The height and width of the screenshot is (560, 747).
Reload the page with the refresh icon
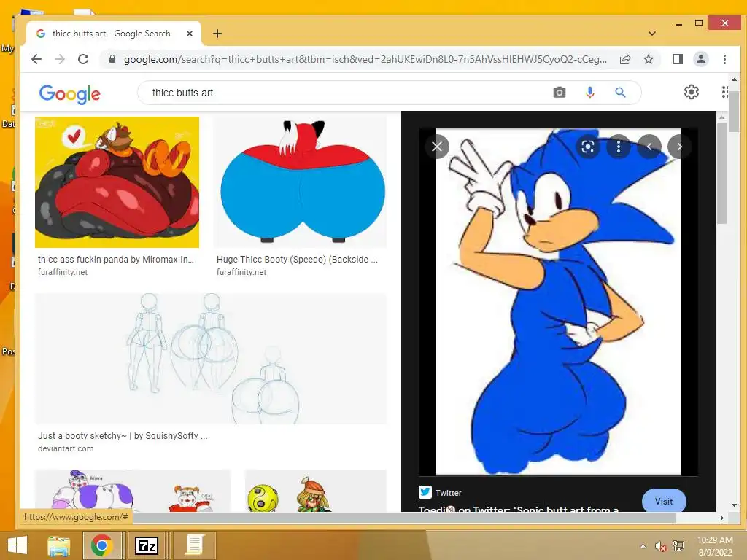pyautogui.click(x=83, y=59)
